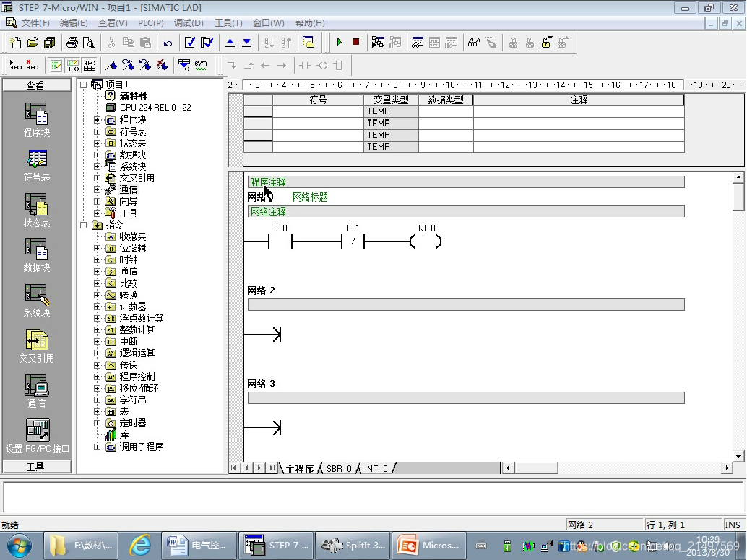
Task: Click the 网络标题 title text
Action: (x=310, y=197)
